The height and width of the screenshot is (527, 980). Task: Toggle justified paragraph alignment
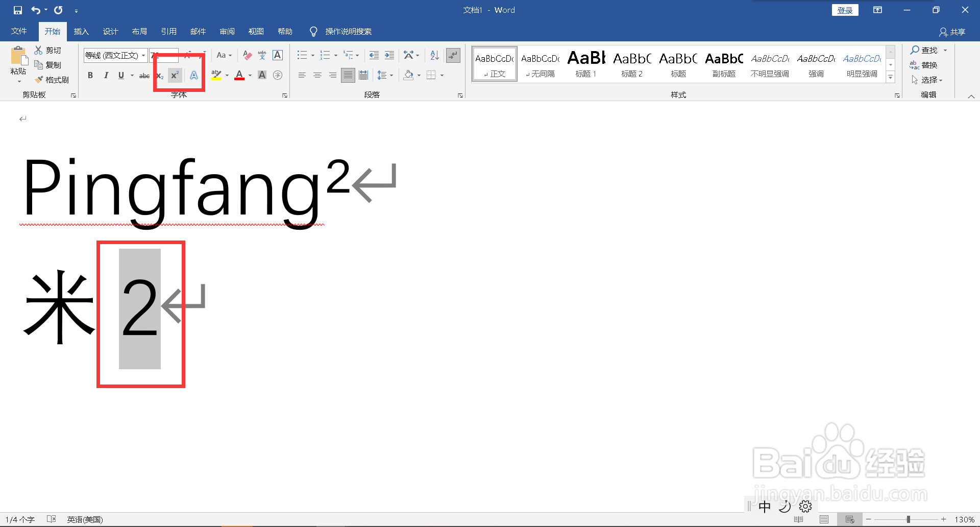(x=348, y=75)
